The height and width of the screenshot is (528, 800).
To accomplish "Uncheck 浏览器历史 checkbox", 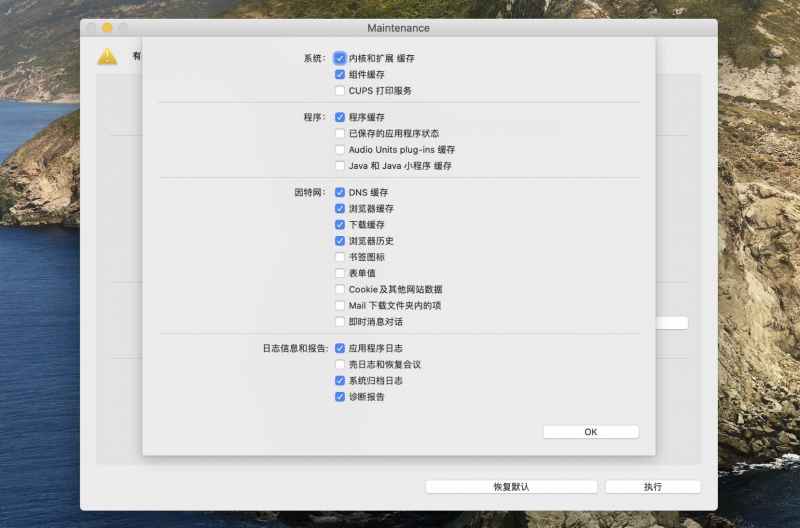I will tap(340, 241).
